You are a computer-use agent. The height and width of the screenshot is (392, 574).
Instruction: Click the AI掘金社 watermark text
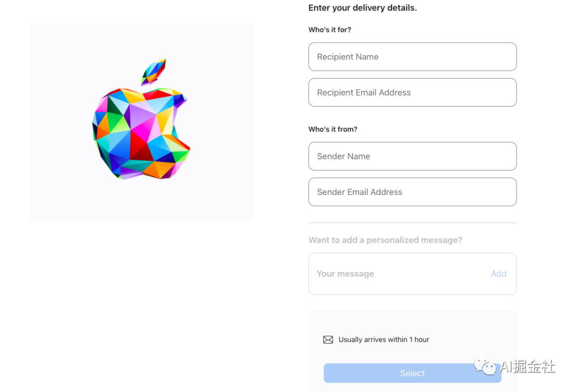coord(527,367)
